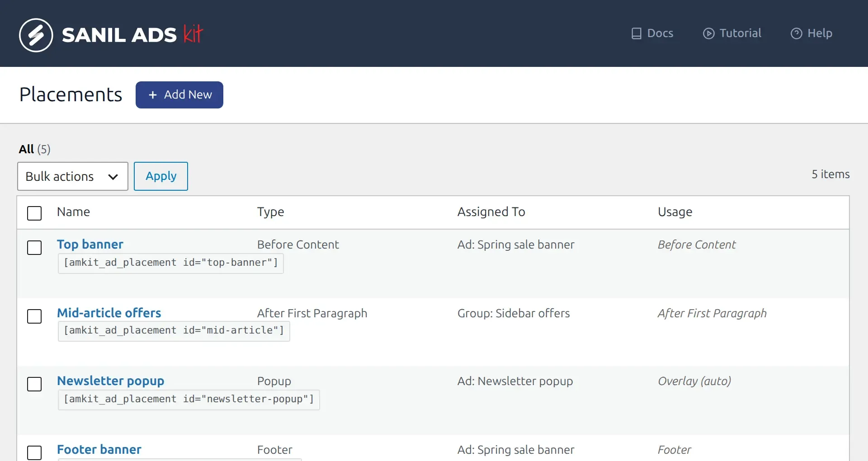
Task: Click the "After First Paragraph" type cell
Action: pyautogui.click(x=312, y=313)
